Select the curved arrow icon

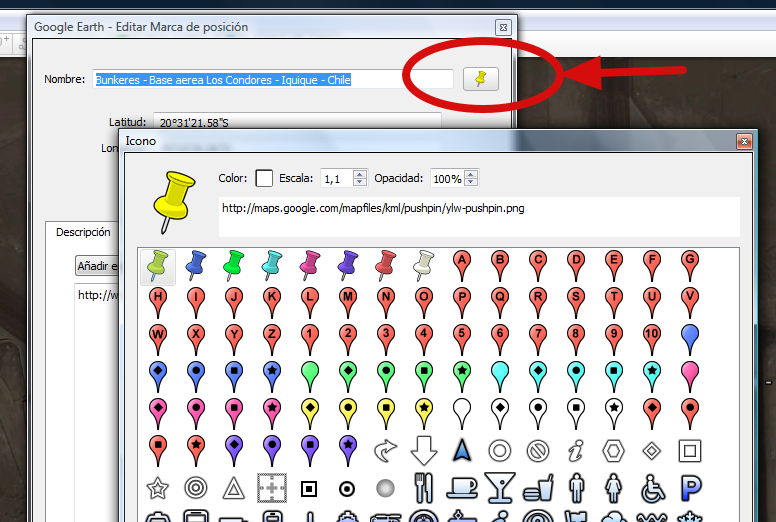coord(386,450)
